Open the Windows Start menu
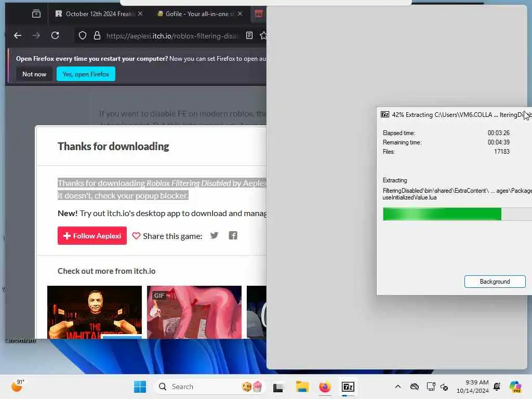Screen dimensions: 532x399 coord(140,387)
